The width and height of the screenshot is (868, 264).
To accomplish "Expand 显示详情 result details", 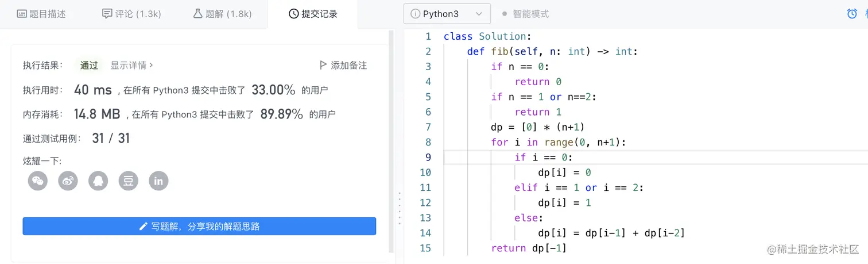I will 131,65.
